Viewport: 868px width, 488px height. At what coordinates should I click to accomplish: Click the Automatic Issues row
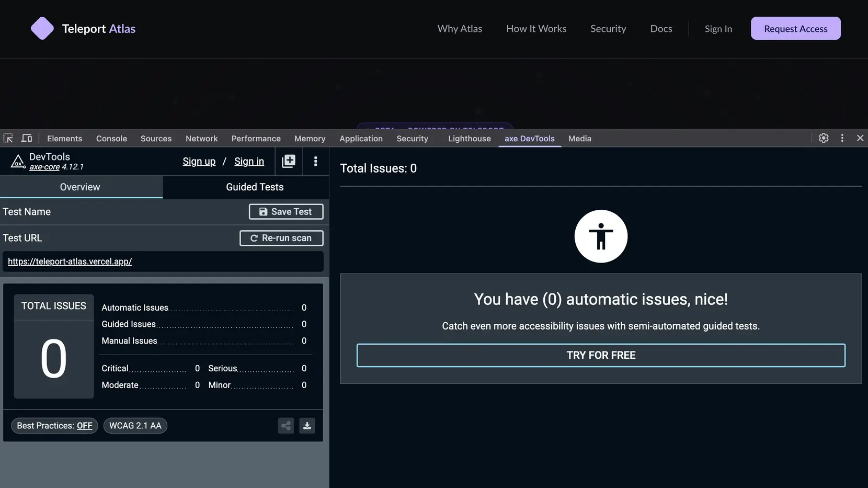click(x=204, y=308)
